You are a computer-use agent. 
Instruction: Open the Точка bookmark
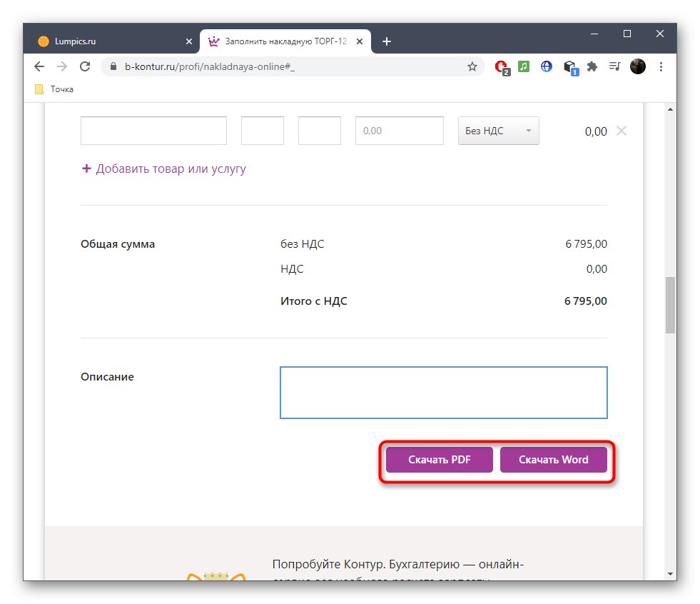tap(51, 89)
